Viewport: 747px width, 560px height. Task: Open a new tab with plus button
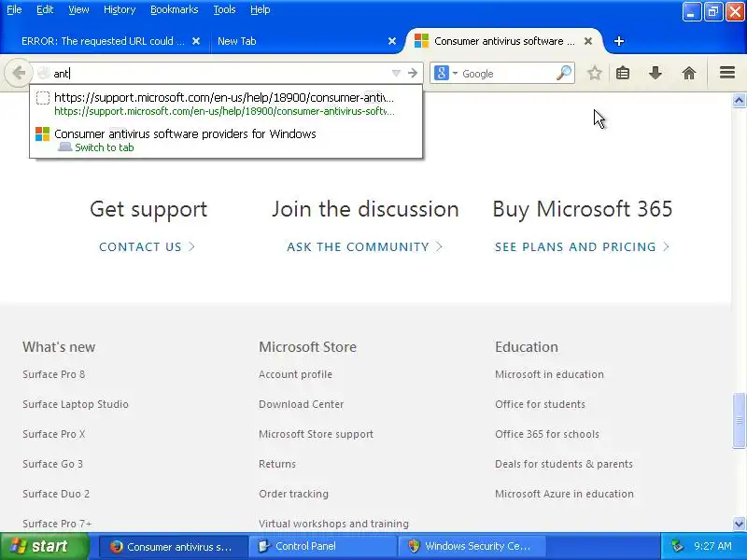click(x=619, y=41)
